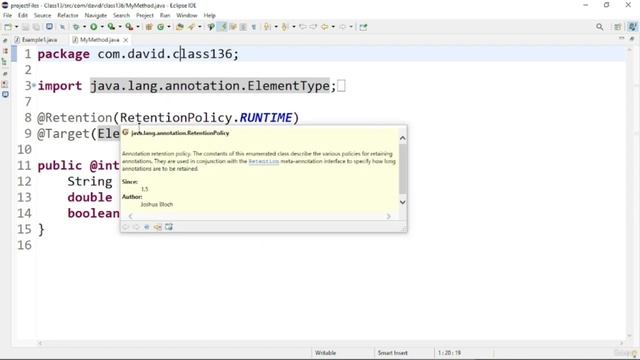Viewport: 640px width, 360px height.
Task: Expand the New Java Class dropdown
Action: [x=169, y=27]
